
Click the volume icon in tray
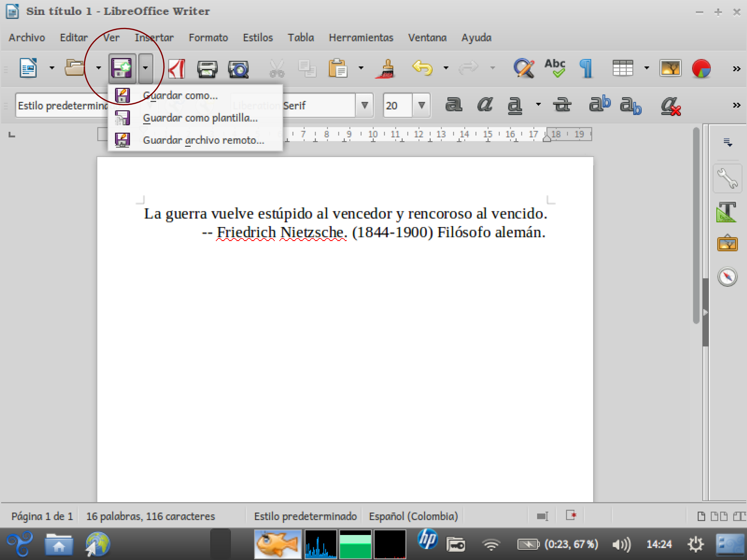click(621, 544)
